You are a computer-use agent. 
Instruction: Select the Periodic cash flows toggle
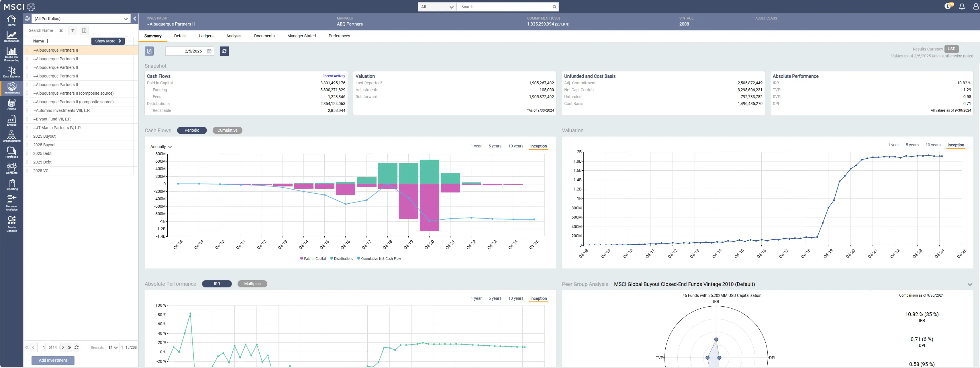[192, 130]
